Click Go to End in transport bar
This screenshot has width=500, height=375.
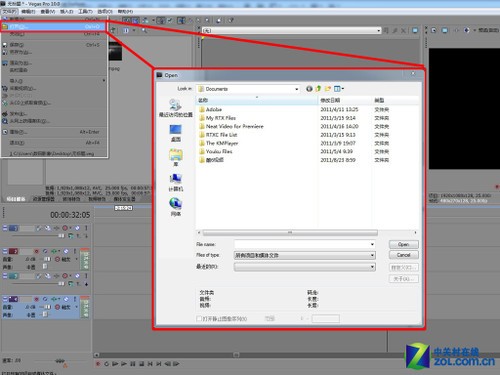coord(159,364)
